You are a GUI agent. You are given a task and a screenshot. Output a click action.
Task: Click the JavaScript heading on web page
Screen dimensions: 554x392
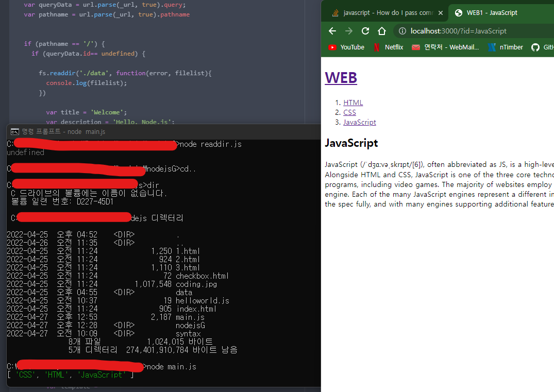click(x=351, y=143)
